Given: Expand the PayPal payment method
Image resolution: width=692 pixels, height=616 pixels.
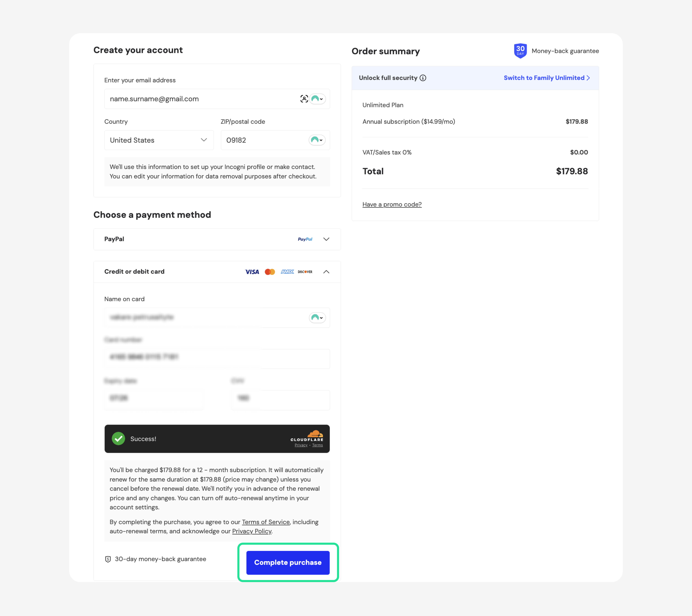Looking at the screenshot, I should pos(326,239).
